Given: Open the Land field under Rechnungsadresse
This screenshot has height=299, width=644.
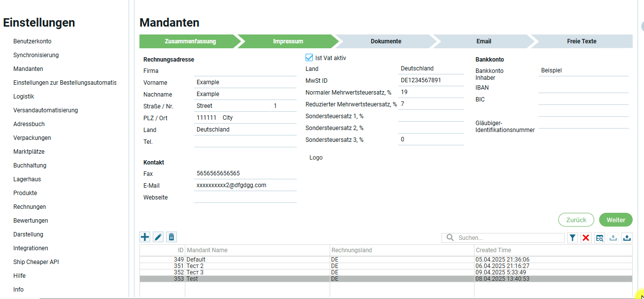Looking at the screenshot, I should pos(245,130).
